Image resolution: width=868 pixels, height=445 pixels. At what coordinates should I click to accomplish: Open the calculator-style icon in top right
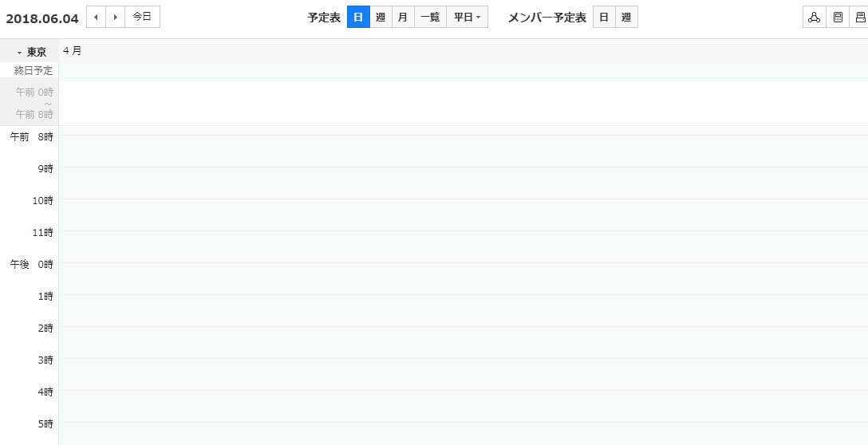click(x=837, y=18)
